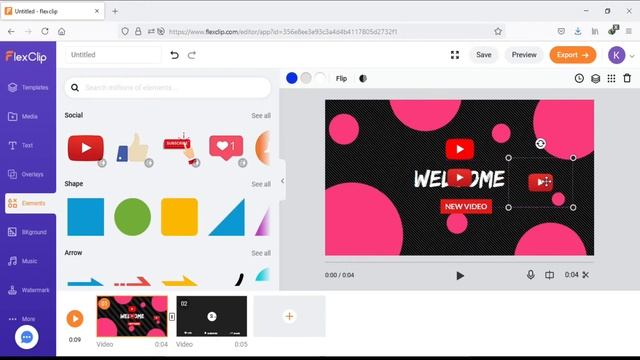Play the canvas video preview
The width and height of the screenshot is (640, 360).
click(x=460, y=276)
